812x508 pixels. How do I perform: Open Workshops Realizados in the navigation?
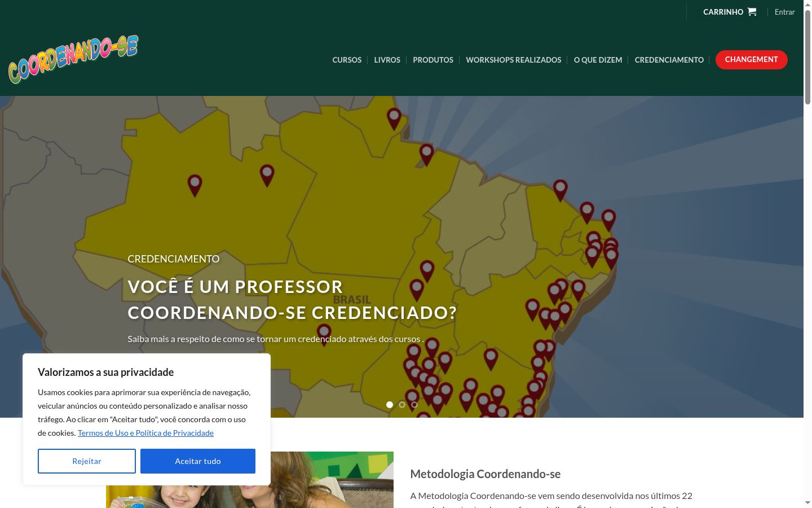click(513, 60)
